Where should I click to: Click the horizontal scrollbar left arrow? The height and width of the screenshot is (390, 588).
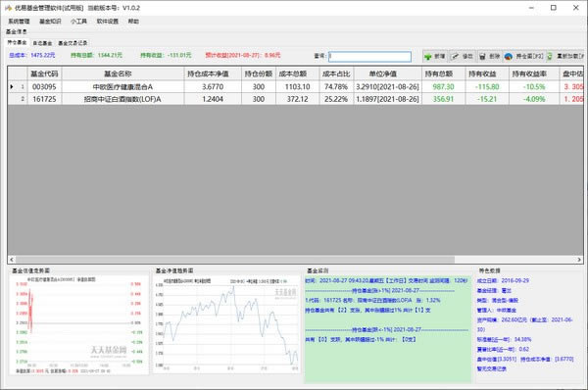coord(11,260)
